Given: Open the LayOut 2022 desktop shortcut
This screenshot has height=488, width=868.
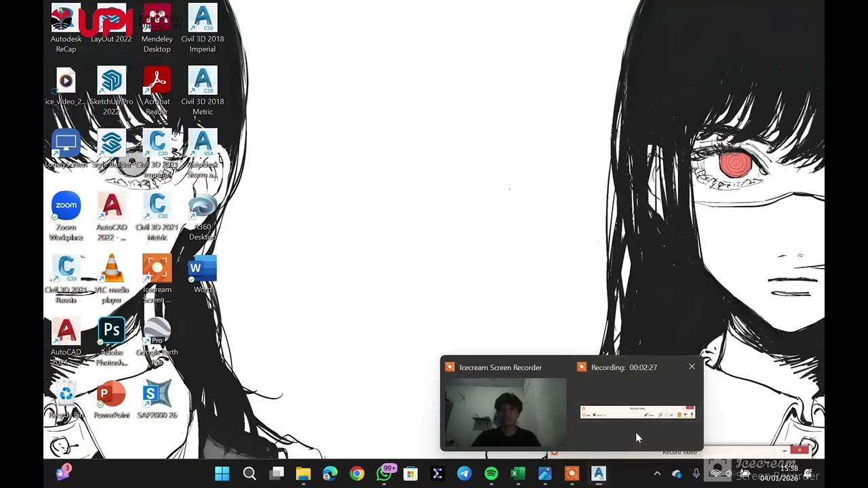Looking at the screenshot, I should point(111,24).
